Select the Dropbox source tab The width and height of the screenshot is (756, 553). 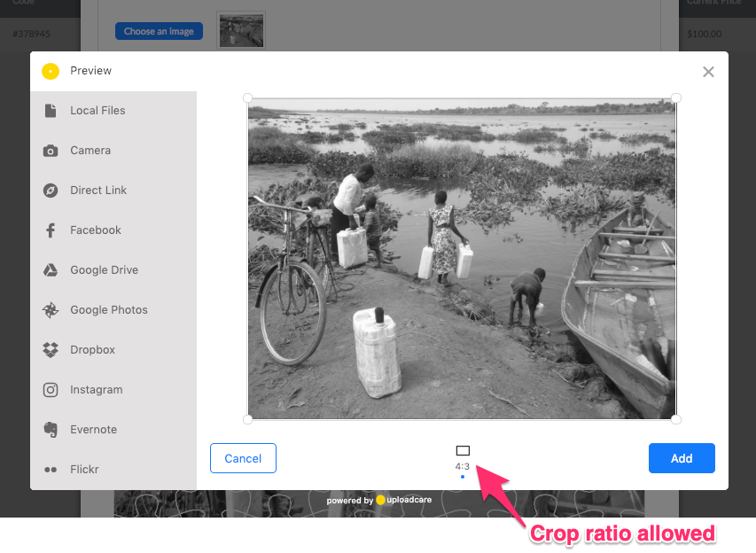pyautogui.click(x=113, y=350)
